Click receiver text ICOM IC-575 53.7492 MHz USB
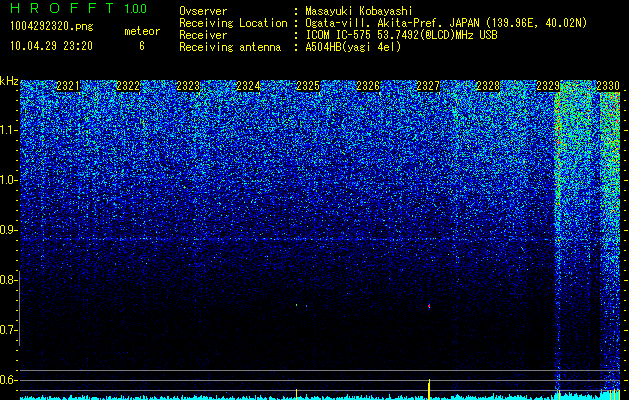 point(401,35)
